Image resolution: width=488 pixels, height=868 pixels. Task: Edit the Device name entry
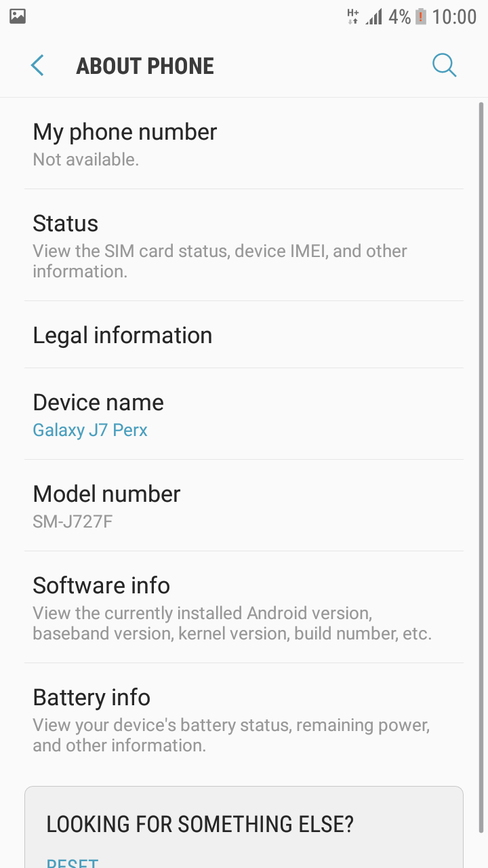coord(244,414)
